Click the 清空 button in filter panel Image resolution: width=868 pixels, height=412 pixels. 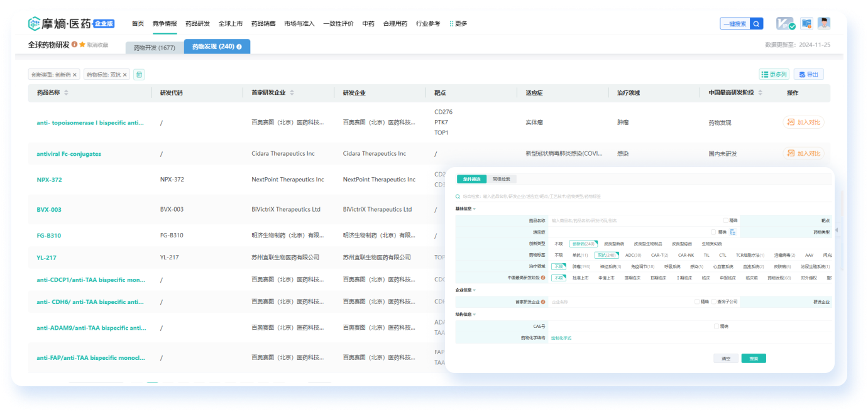726,359
